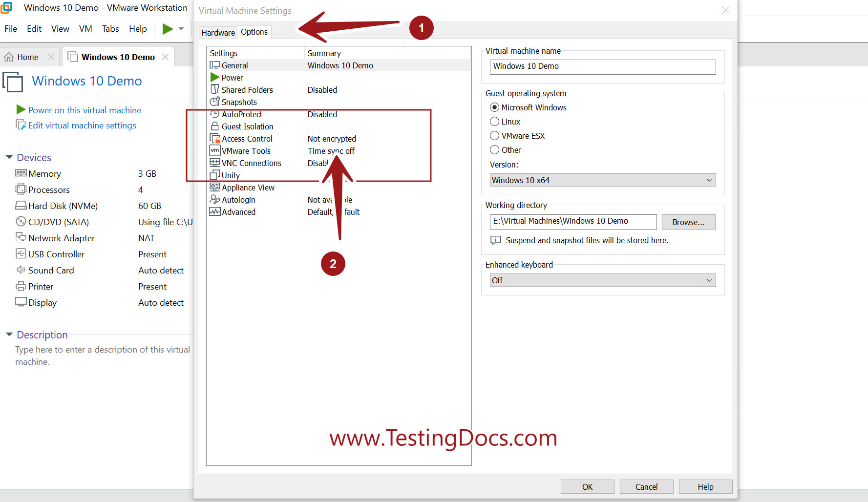
Task: Click the Network Adapter icon in Devices
Action: click(x=21, y=238)
